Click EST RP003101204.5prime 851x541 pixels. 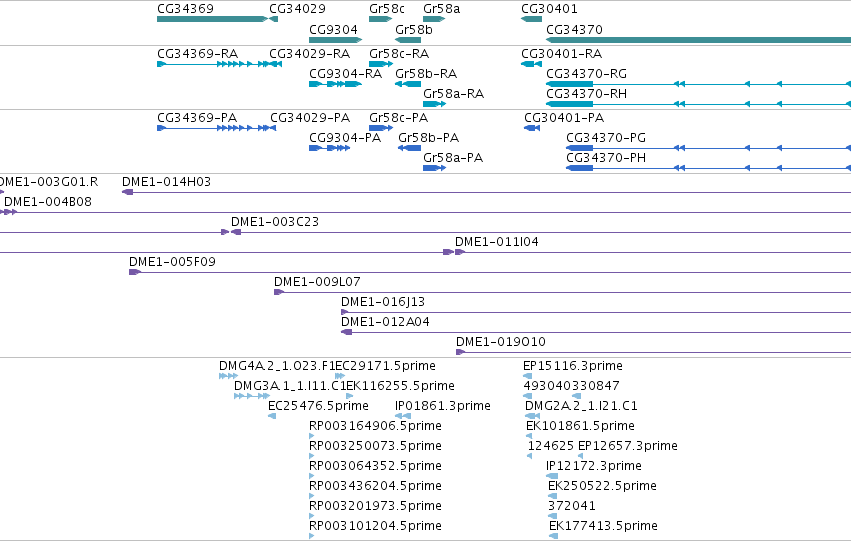click(312, 536)
